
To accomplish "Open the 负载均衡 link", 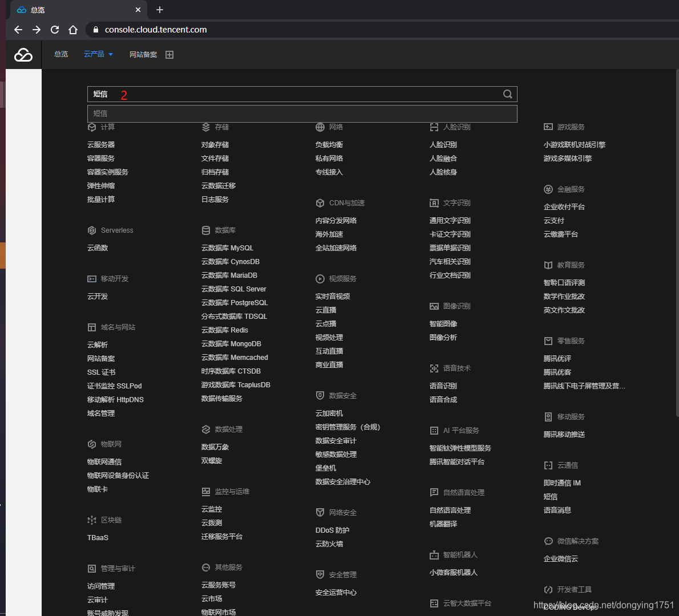I will tap(329, 144).
